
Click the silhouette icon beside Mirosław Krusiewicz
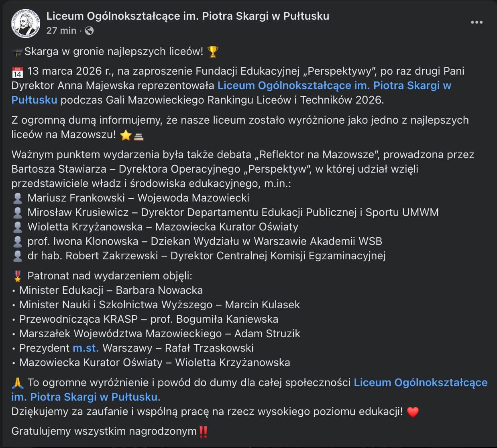(17, 213)
